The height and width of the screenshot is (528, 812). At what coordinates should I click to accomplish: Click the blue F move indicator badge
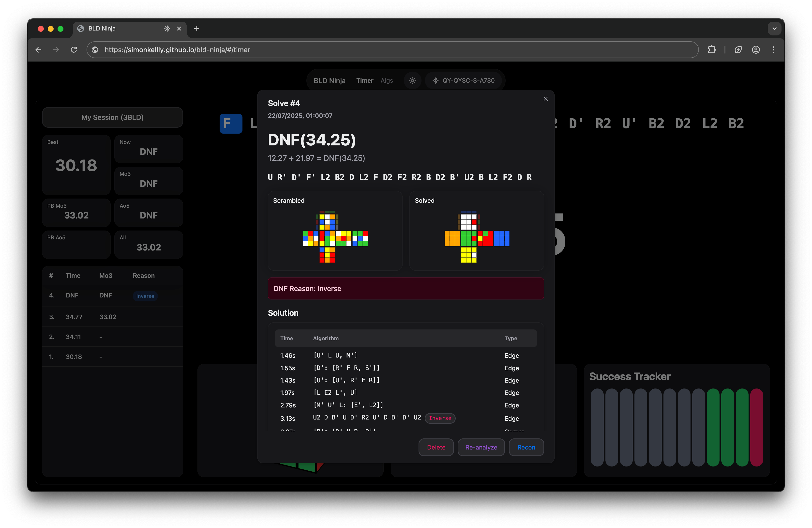pos(231,124)
